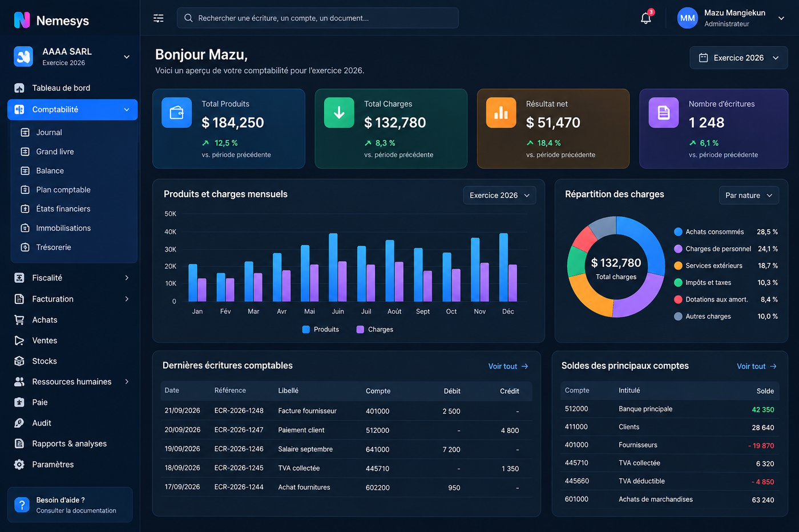Click the Résultat net bar chart icon
The image size is (799, 532).
501,113
